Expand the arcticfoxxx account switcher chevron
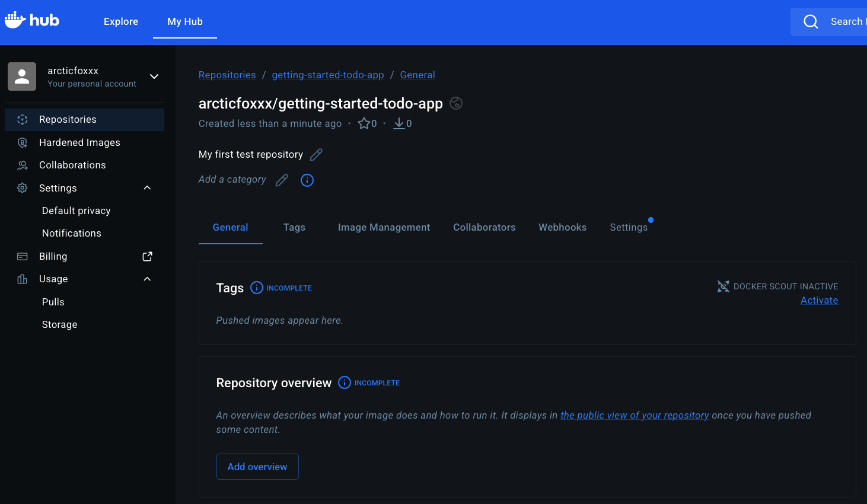867x504 pixels. click(x=154, y=76)
